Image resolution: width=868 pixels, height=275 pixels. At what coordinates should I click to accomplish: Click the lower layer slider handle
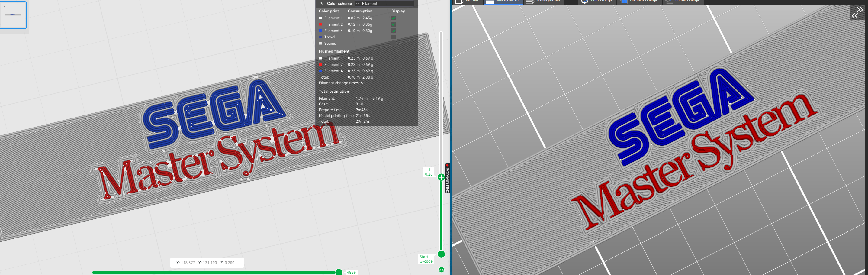[x=441, y=254]
